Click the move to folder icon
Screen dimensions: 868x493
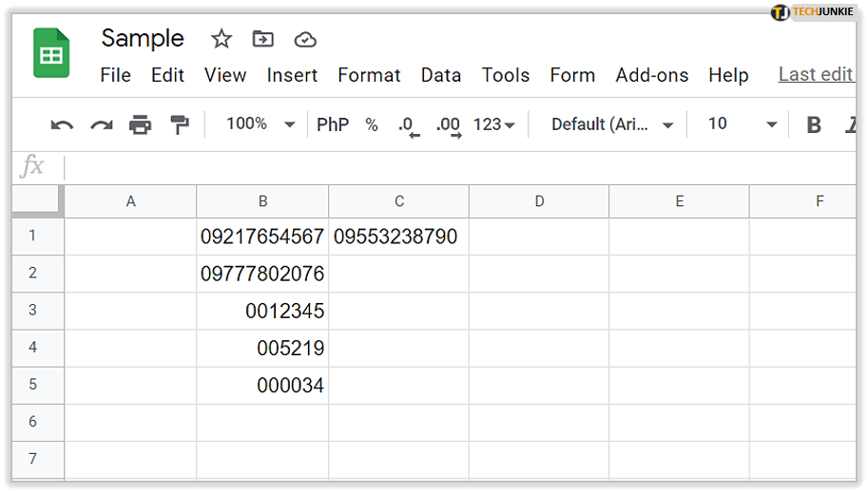tap(263, 39)
